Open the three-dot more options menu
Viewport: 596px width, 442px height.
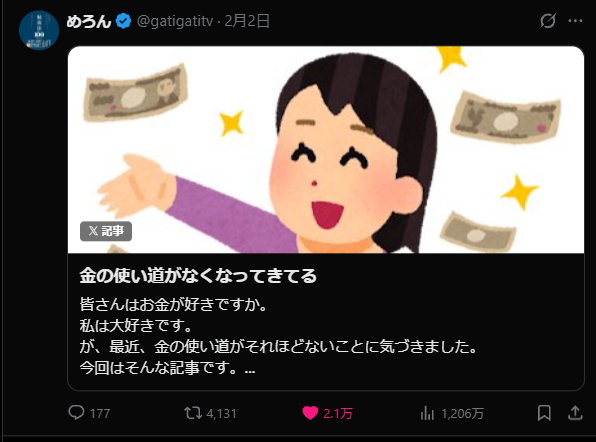pos(575,21)
